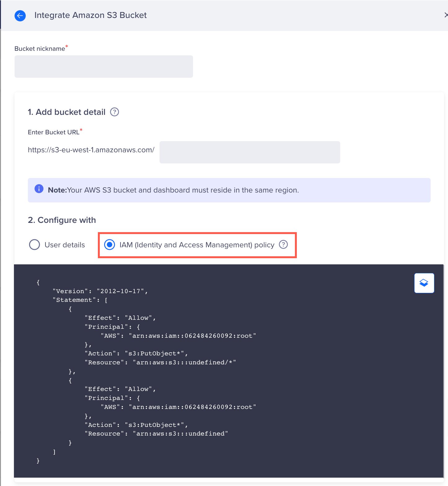The image size is (448, 486).
Task: Open help tooltip next to IAM policy option
Action: 283,245
